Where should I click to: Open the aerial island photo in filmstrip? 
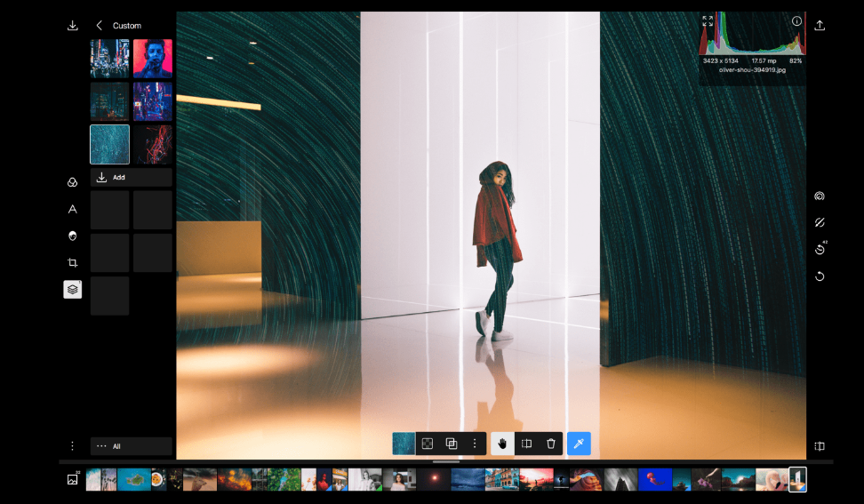(x=134, y=479)
